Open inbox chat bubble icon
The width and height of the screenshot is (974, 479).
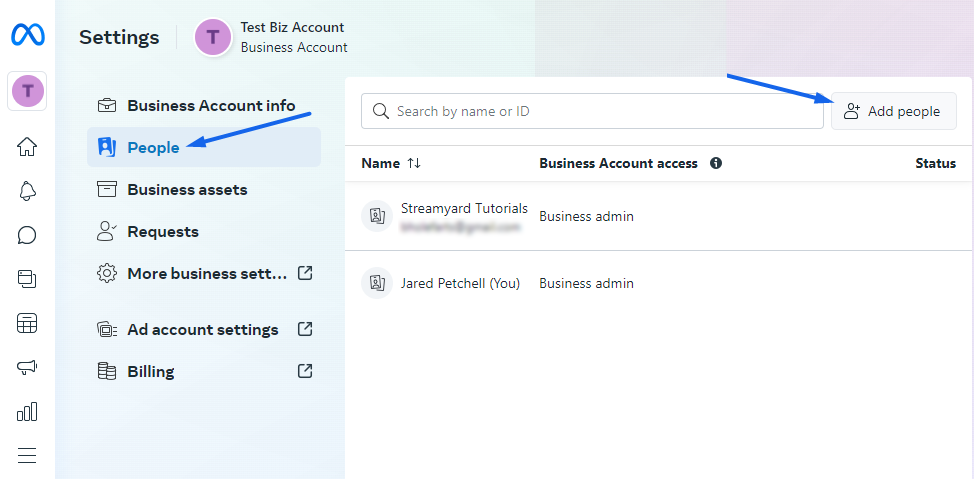[27, 235]
